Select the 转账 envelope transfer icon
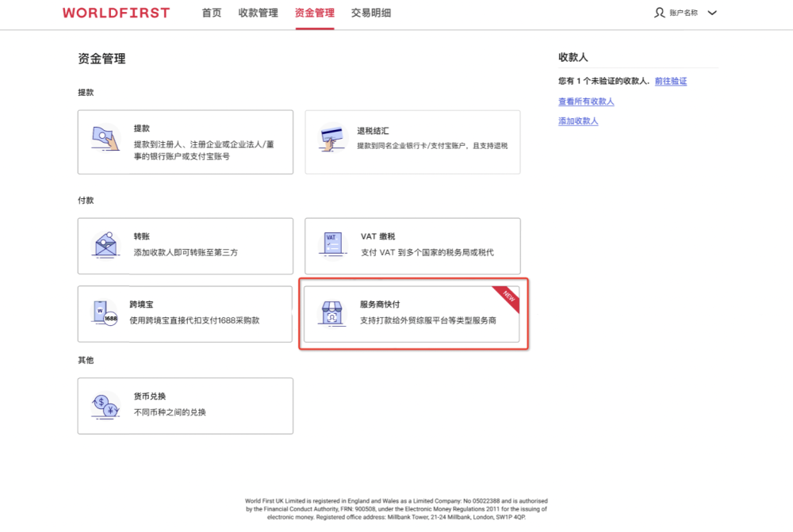The height and width of the screenshot is (532, 793). click(x=104, y=246)
